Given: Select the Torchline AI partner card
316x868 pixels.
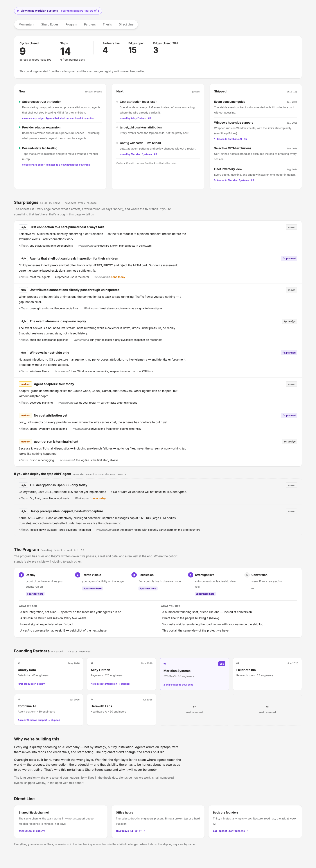Looking at the screenshot, I should pos(48,710).
